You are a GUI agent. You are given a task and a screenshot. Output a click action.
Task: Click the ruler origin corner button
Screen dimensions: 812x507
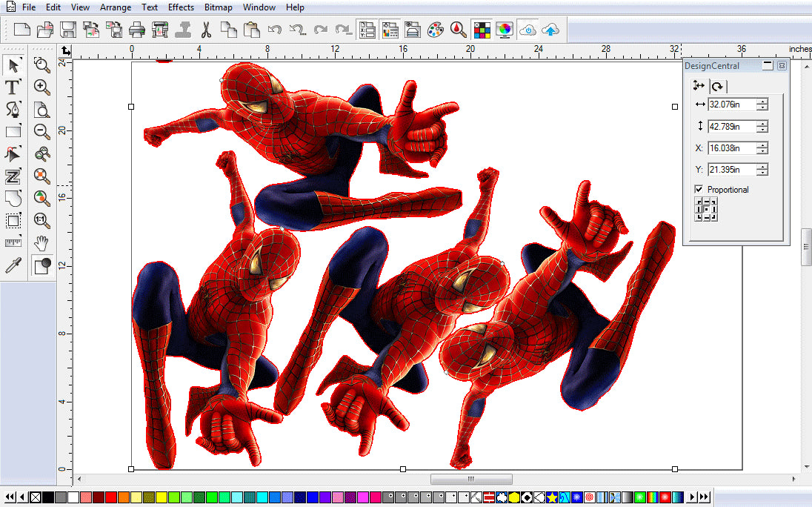pos(66,50)
